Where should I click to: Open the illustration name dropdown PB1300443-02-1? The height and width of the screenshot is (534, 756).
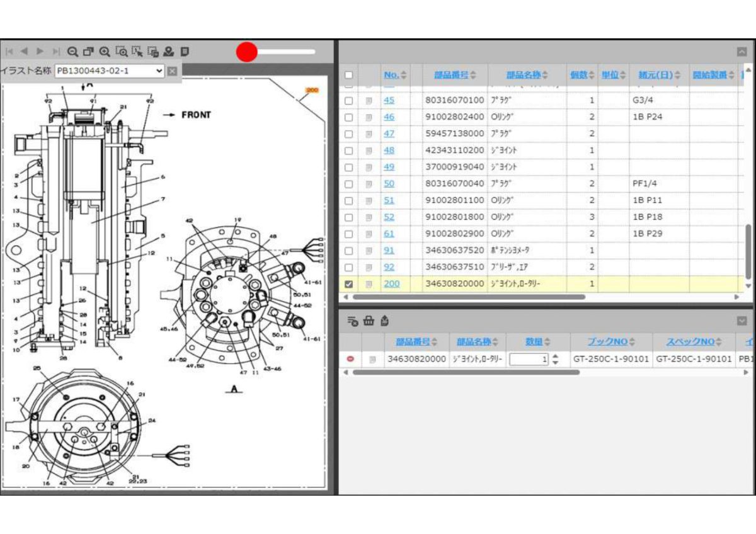click(110, 71)
